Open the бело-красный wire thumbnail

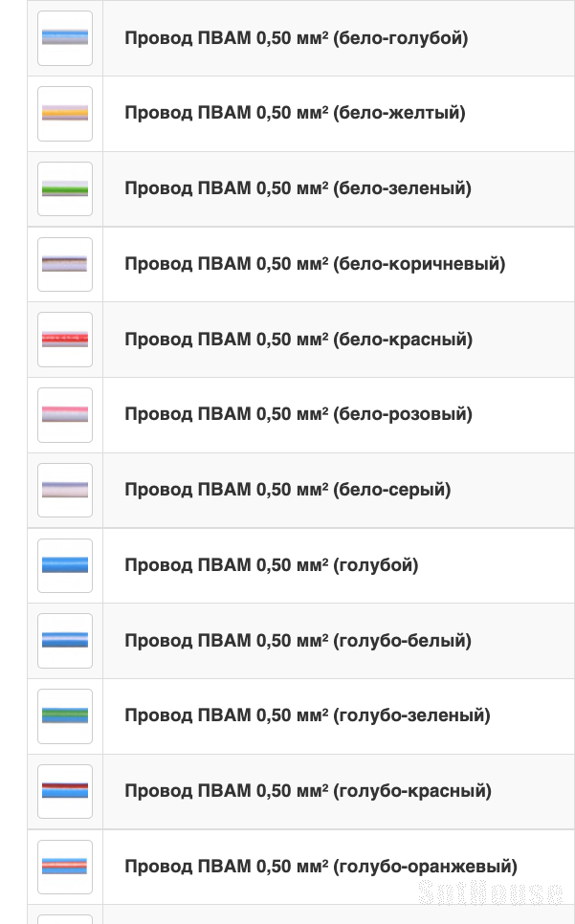[65, 340]
